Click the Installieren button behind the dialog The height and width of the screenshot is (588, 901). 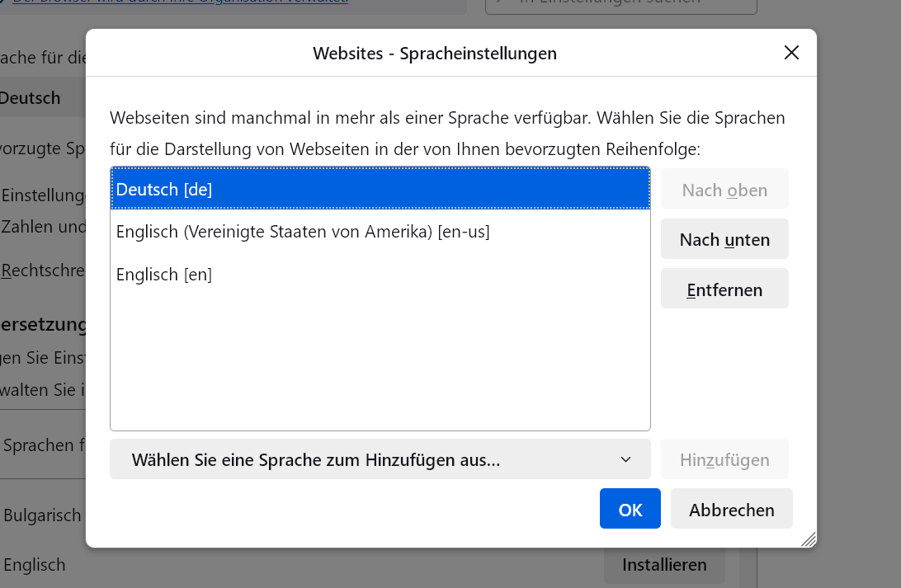pos(664,565)
